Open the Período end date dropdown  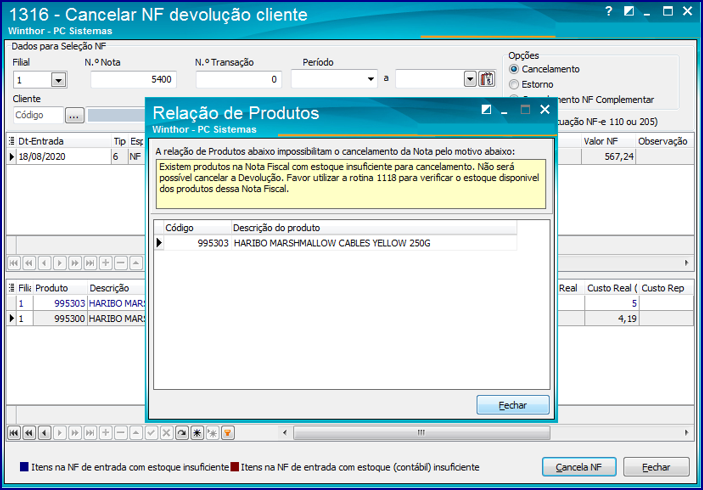[469, 79]
